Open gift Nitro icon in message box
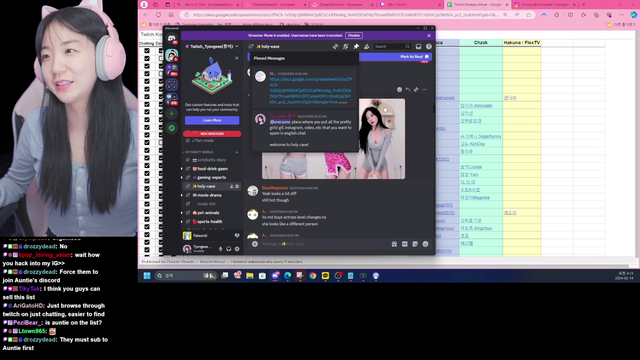Screen dimensions: 640x360 tap(394, 244)
